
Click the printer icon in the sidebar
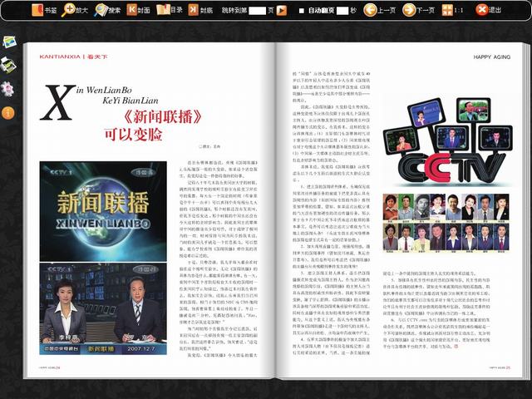pyautogui.click(x=8, y=65)
